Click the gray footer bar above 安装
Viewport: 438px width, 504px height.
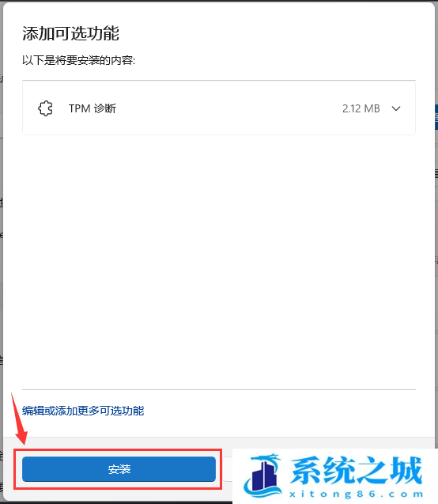[x=219, y=443]
